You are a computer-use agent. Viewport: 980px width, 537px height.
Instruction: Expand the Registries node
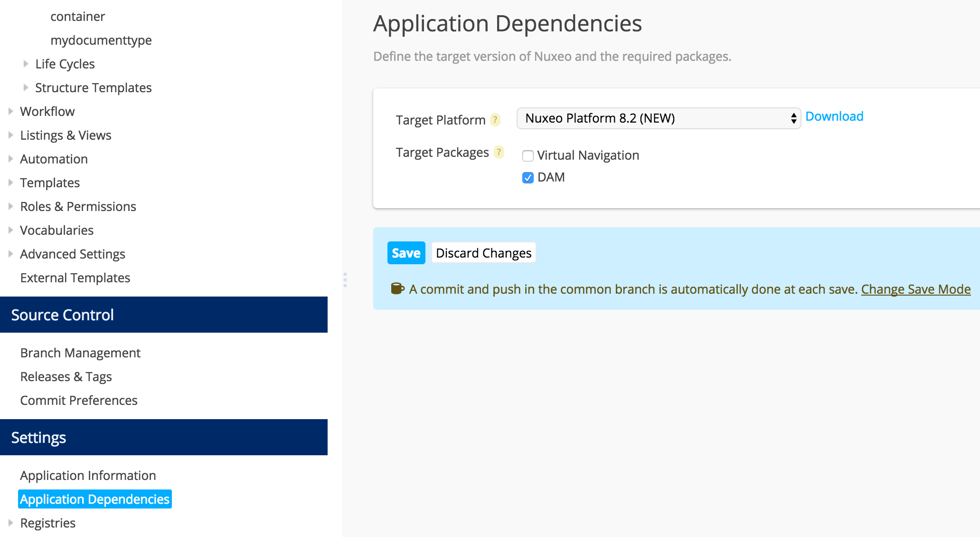(x=10, y=523)
